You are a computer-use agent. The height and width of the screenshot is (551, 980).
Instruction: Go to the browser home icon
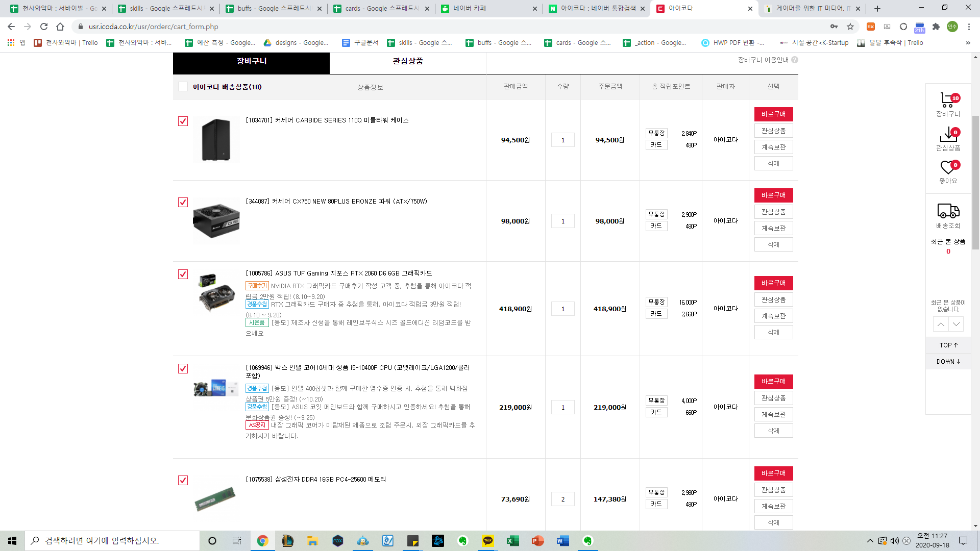[60, 27]
